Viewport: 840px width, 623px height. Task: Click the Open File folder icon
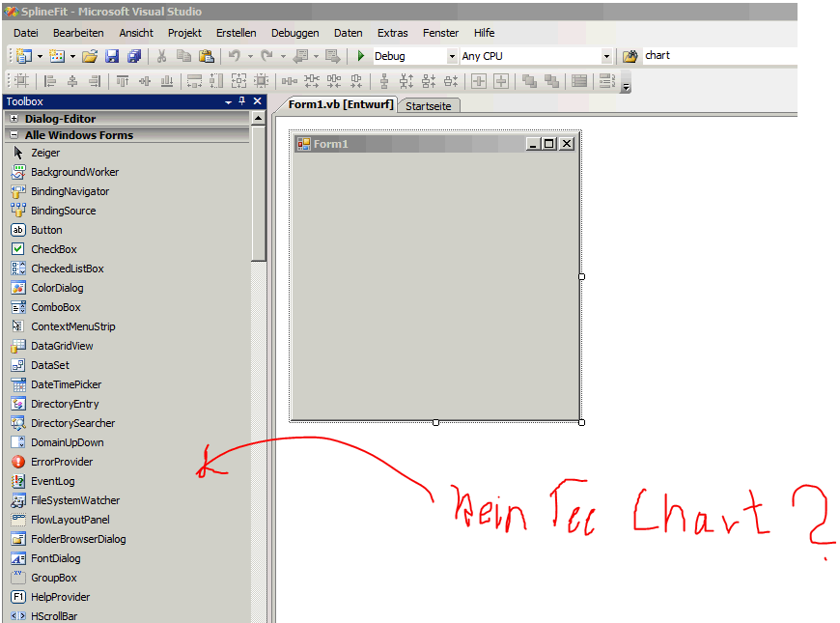[x=90, y=56]
